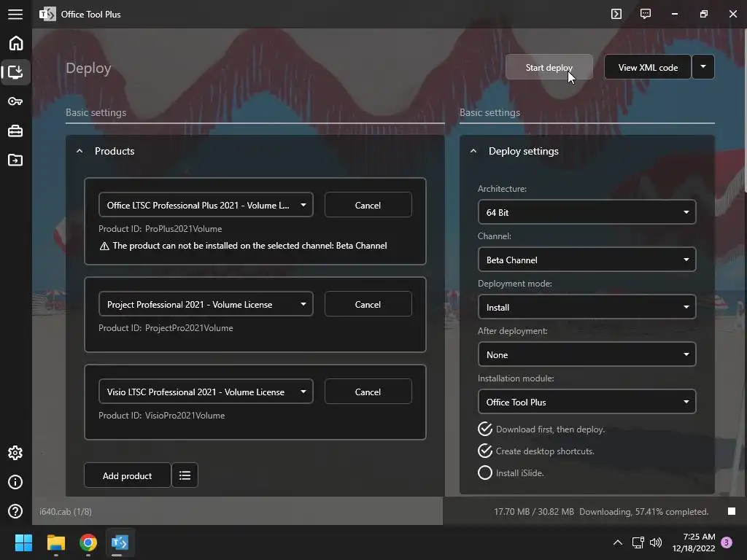Open the Convert documents folder icon
Screen dimensions: 747x560
pyautogui.click(x=15, y=160)
